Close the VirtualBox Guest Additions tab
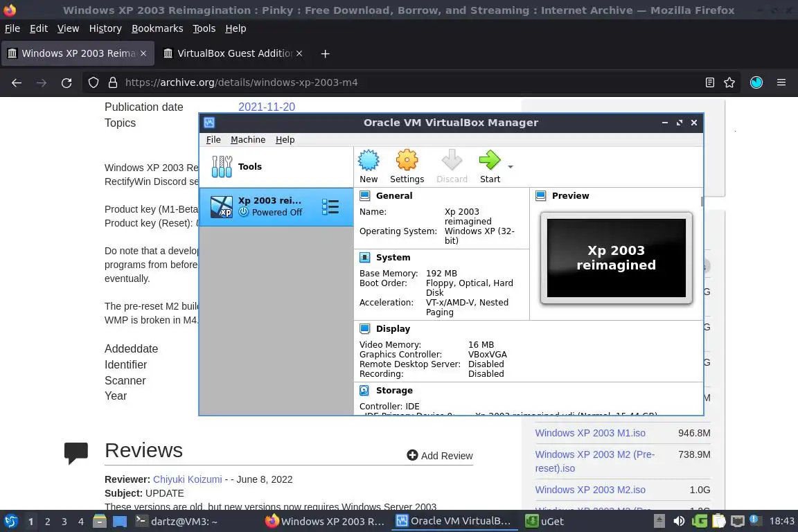Image resolution: width=798 pixels, height=532 pixels. pyautogui.click(x=299, y=53)
